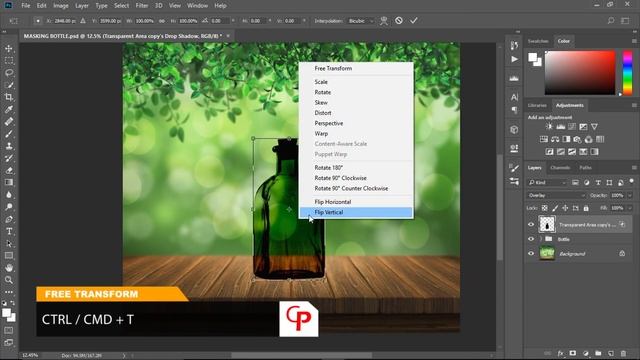Toggle relative positioning triangle in options bar

click(83, 21)
